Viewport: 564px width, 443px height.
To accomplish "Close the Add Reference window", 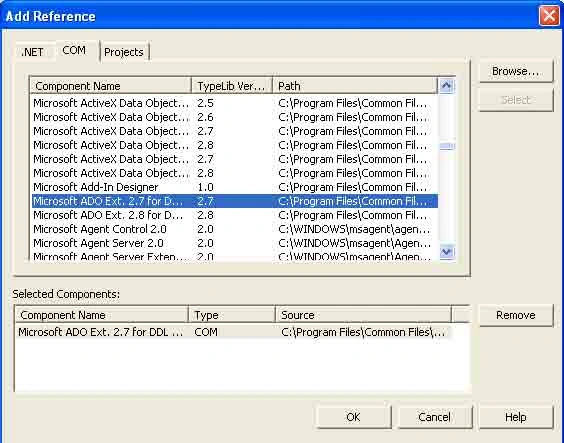I will [549, 16].
